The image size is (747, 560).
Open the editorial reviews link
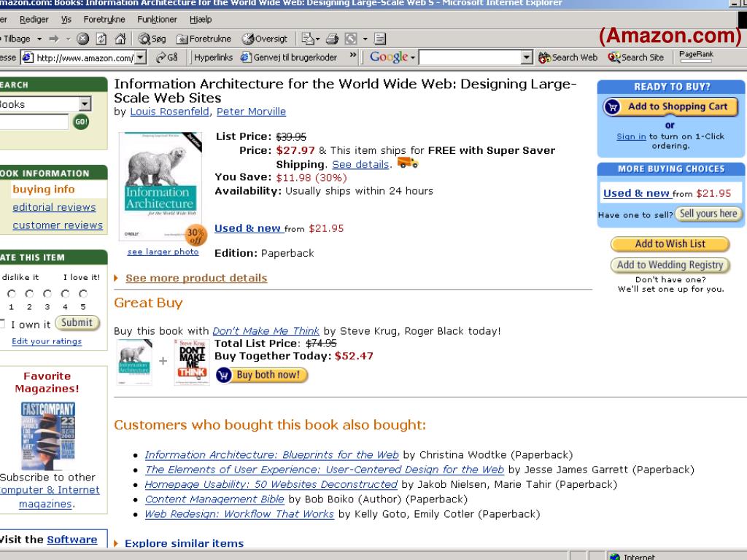(x=54, y=207)
